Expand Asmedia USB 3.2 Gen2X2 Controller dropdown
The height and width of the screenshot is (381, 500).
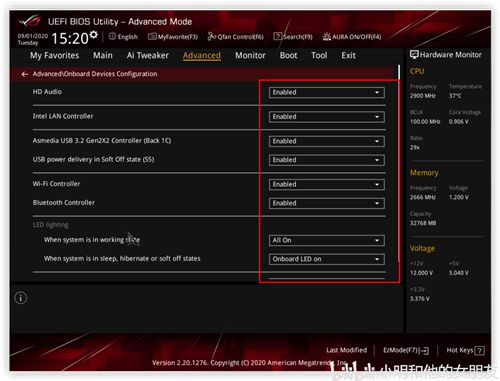(327, 141)
